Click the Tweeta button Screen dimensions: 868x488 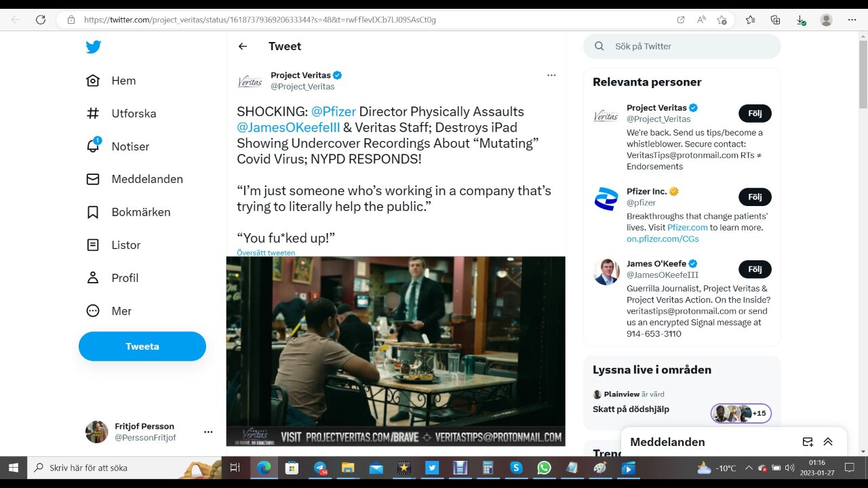tap(142, 346)
